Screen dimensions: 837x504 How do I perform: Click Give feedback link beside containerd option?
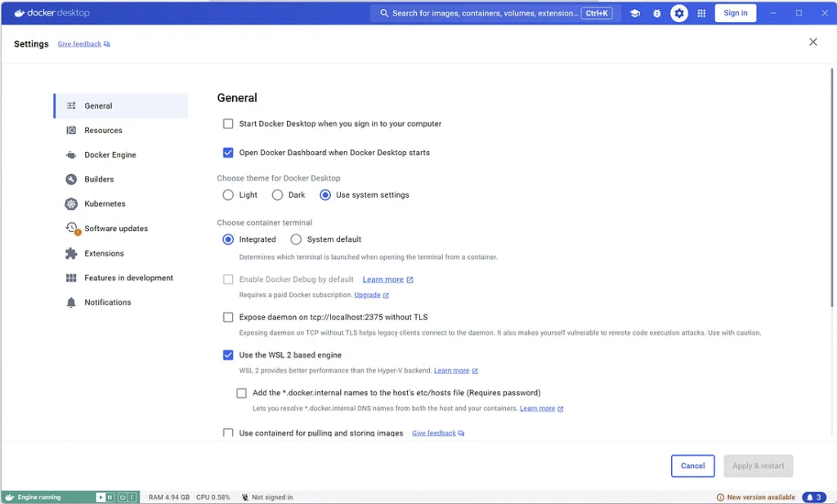[x=434, y=433]
